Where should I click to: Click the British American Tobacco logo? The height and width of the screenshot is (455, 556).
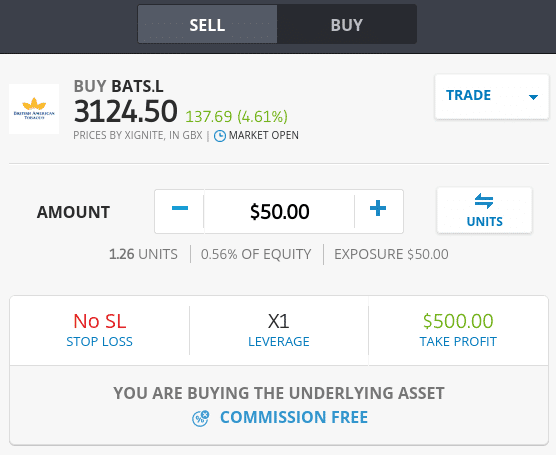point(34,109)
